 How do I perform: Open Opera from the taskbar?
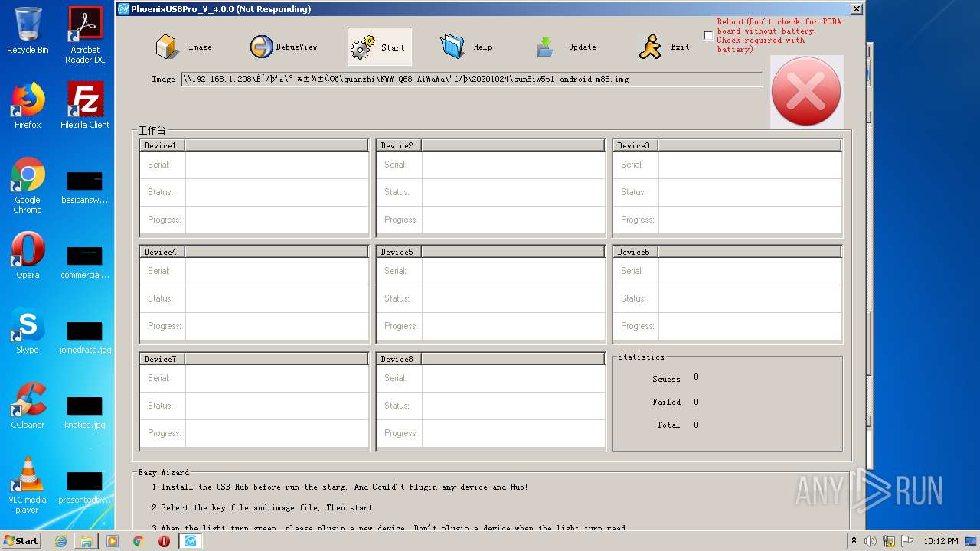click(x=164, y=541)
